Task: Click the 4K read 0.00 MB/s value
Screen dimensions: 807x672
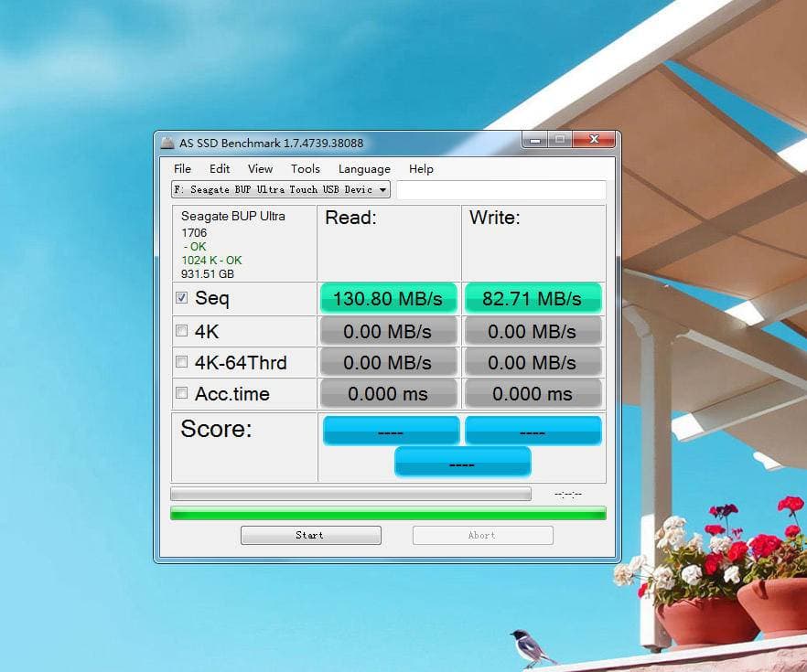Action: click(x=388, y=331)
